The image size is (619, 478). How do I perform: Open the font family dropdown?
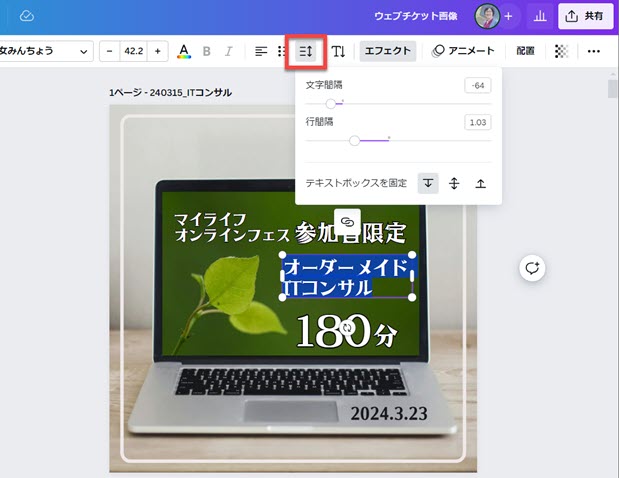(45, 51)
